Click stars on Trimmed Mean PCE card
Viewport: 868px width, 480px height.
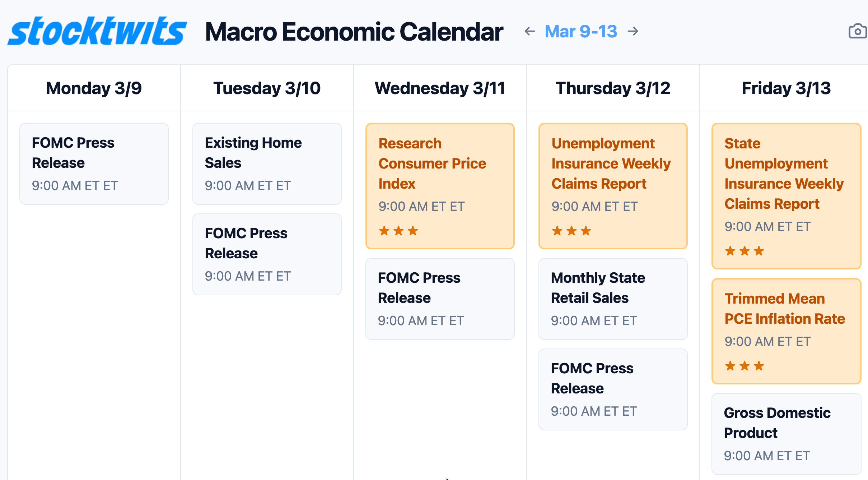(745, 366)
